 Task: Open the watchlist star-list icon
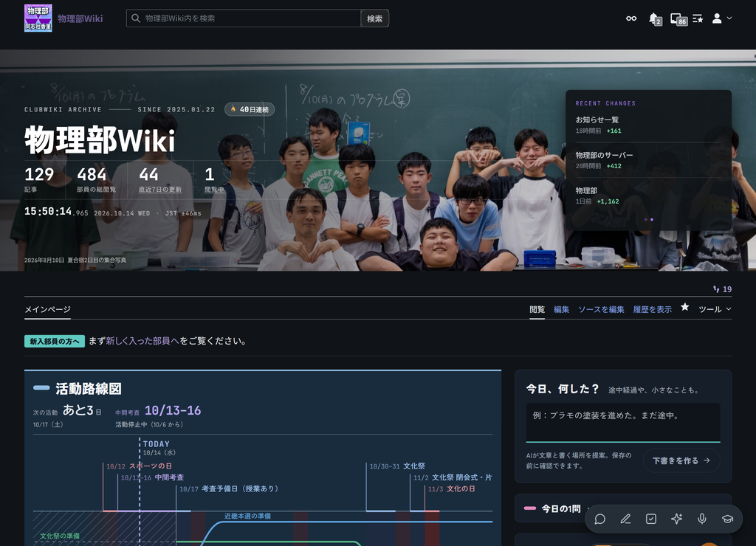(698, 18)
